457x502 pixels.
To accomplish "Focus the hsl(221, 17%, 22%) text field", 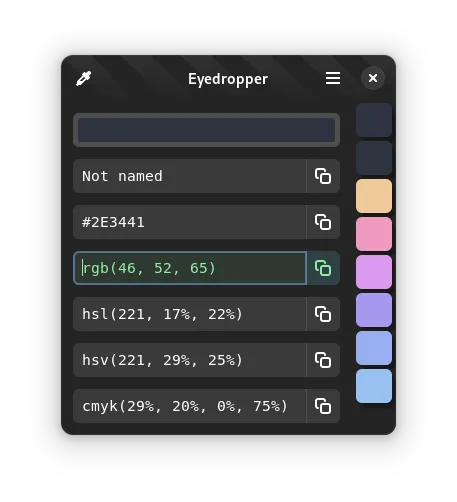I will [x=190, y=314].
